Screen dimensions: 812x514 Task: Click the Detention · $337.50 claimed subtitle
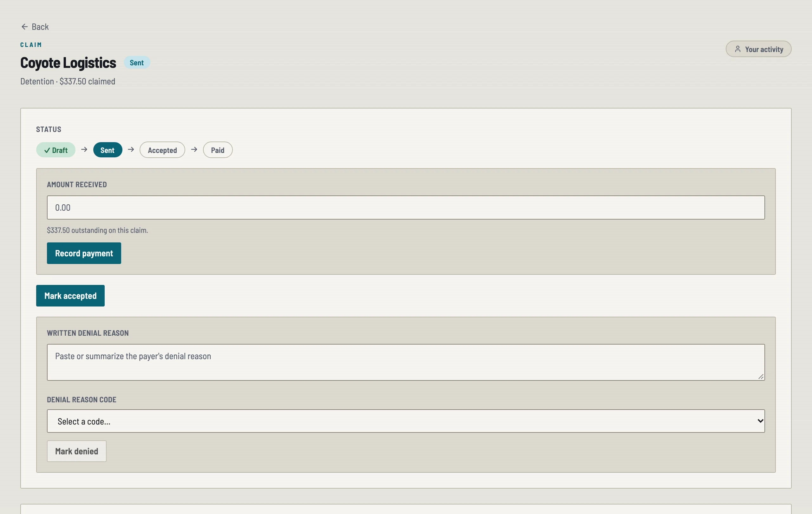point(68,82)
